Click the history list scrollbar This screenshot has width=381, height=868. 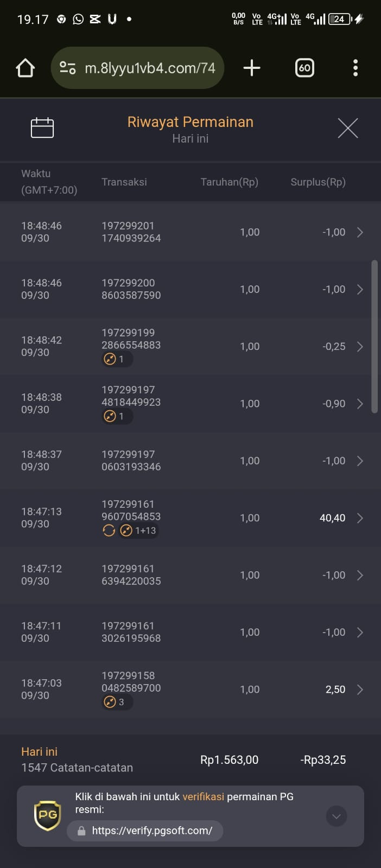374,336
